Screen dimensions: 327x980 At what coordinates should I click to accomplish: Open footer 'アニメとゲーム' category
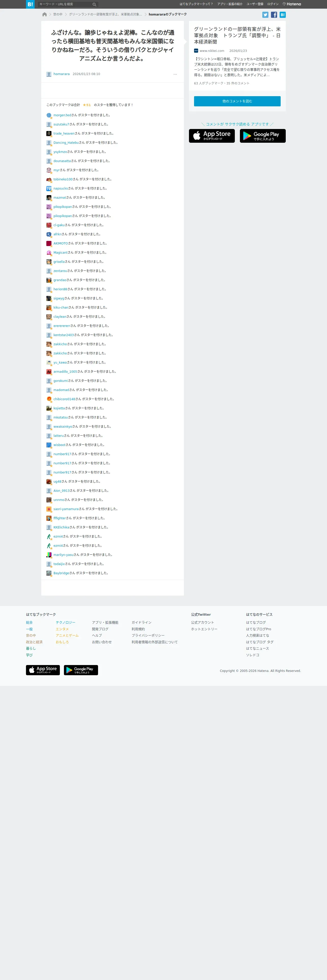[67, 636]
